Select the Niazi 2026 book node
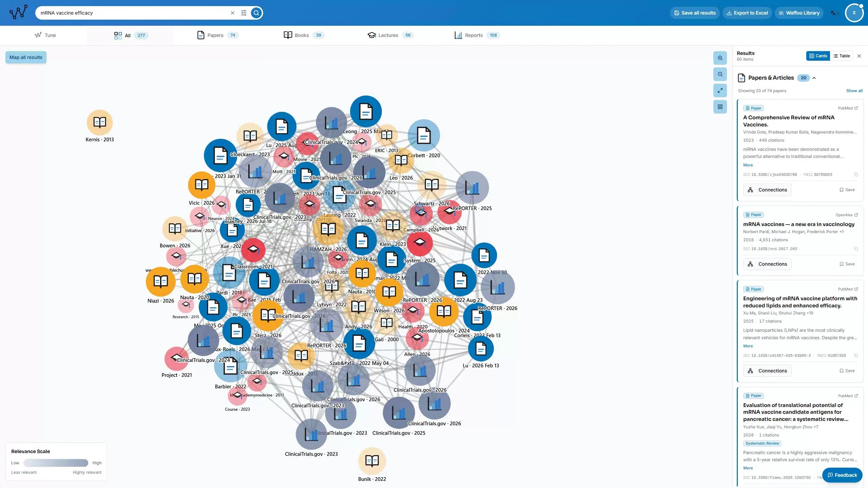Image resolution: width=868 pixels, height=488 pixels. [161, 281]
